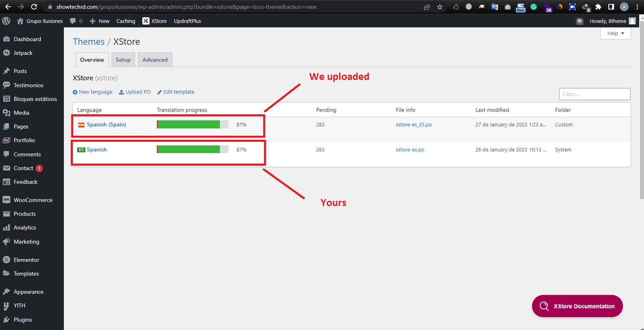Click the Themes breadcrumb link
Screen dimensions: 644x330
[89, 42]
